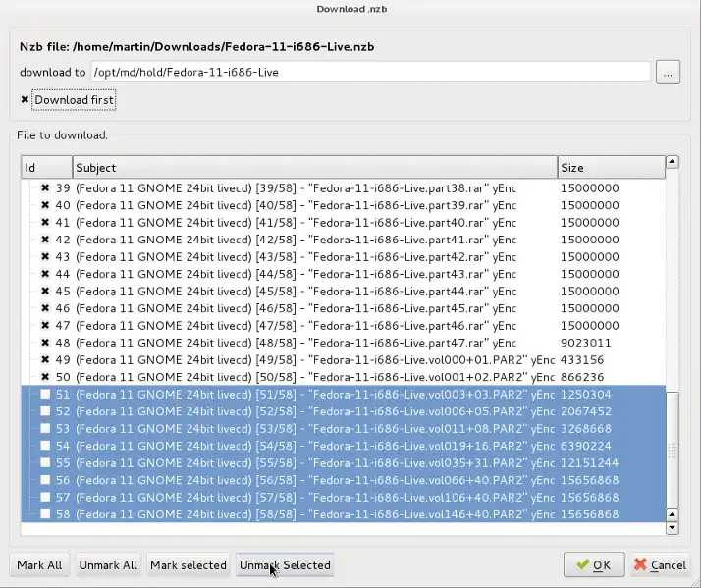
Task: Check the empty box for file 55
Action: point(45,462)
